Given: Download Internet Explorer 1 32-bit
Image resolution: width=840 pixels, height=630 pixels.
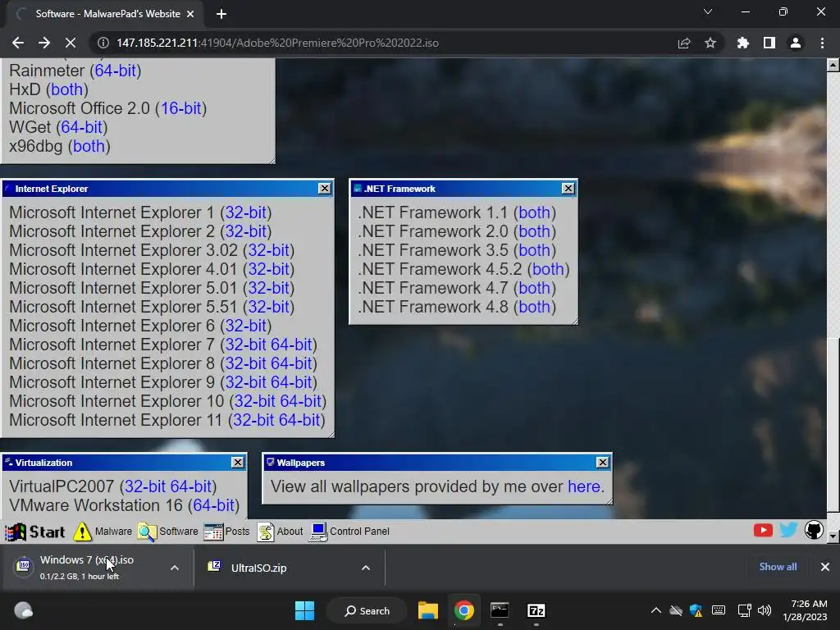Looking at the screenshot, I should 246,212.
